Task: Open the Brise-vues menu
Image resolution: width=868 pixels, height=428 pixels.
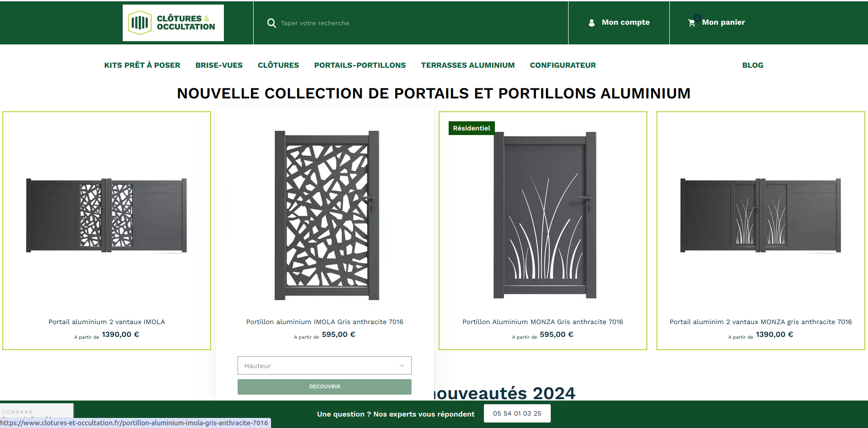Action: point(219,65)
